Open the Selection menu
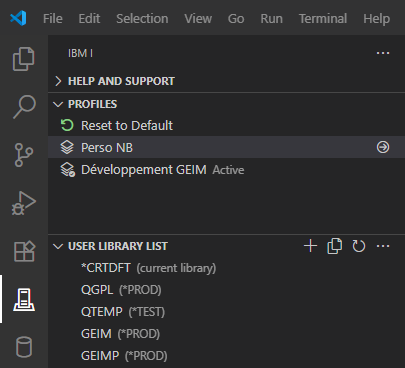Screen dimensions: 405x368 point(142,18)
